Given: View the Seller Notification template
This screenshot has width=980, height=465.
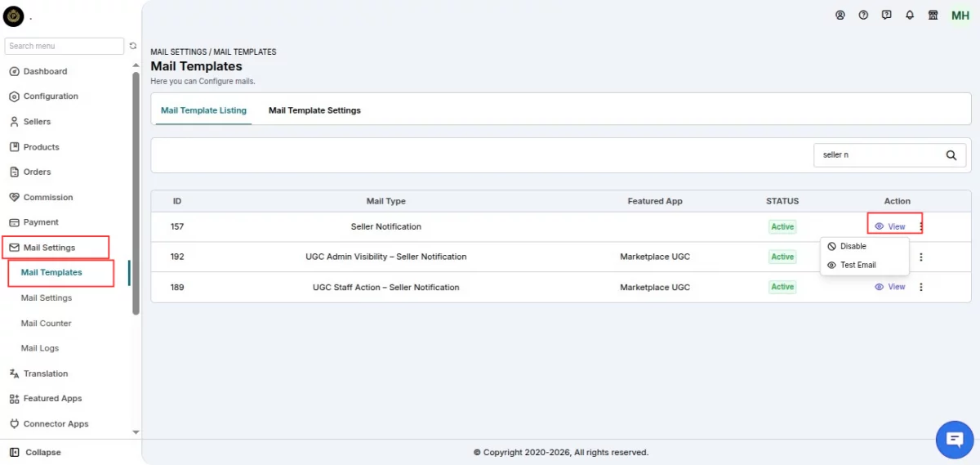Looking at the screenshot, I should pos(890,226).
